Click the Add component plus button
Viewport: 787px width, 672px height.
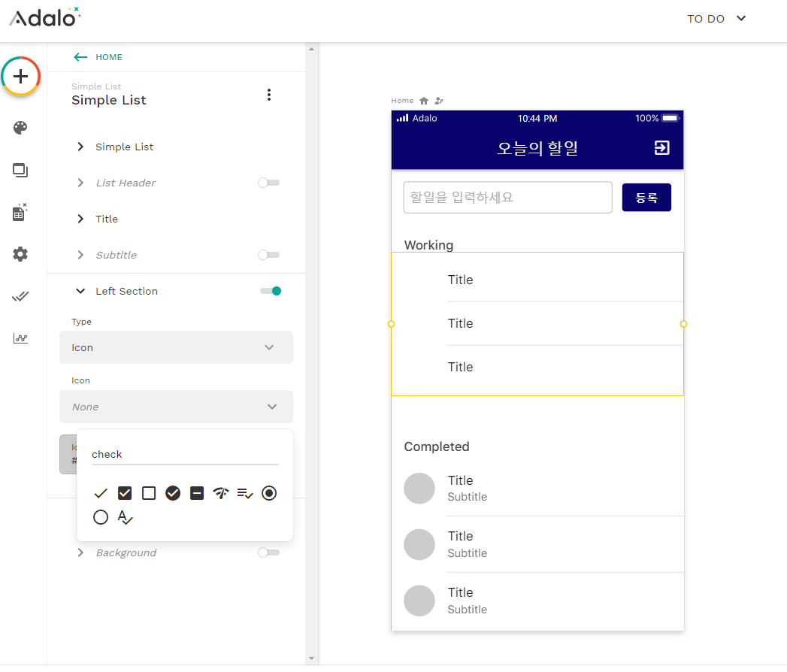click(x=20, y=76)
